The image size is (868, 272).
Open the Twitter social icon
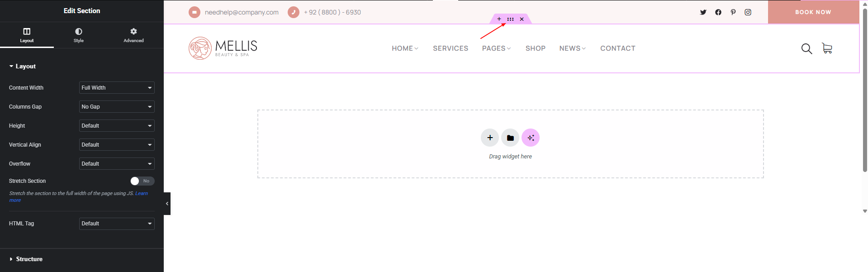(703, 12)
